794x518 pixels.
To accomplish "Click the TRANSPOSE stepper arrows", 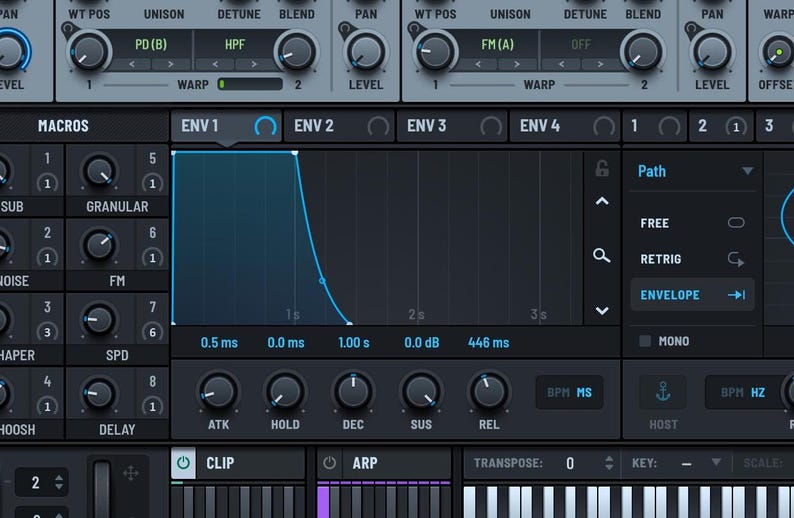I will pos(609,463).
